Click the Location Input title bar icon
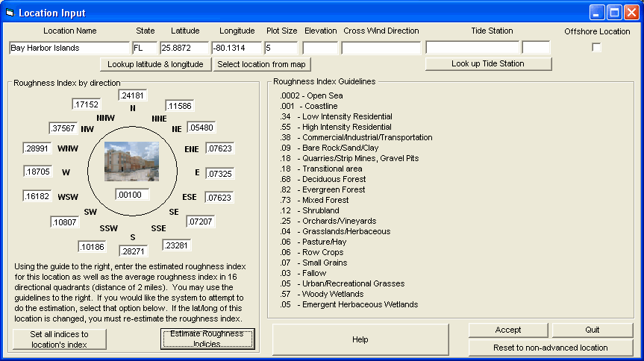This screenshot has width=644, height=361. (10, 13)
